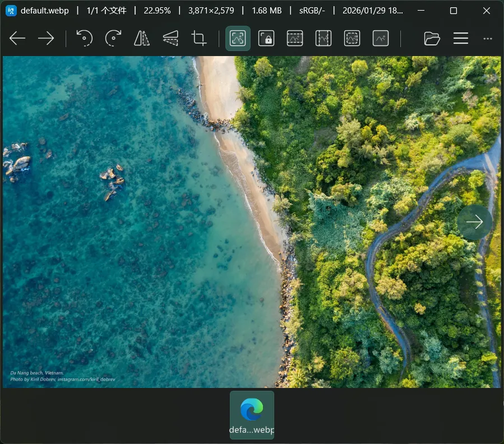Open file using folder icon

pyautogui.click(x=432, y=38)
